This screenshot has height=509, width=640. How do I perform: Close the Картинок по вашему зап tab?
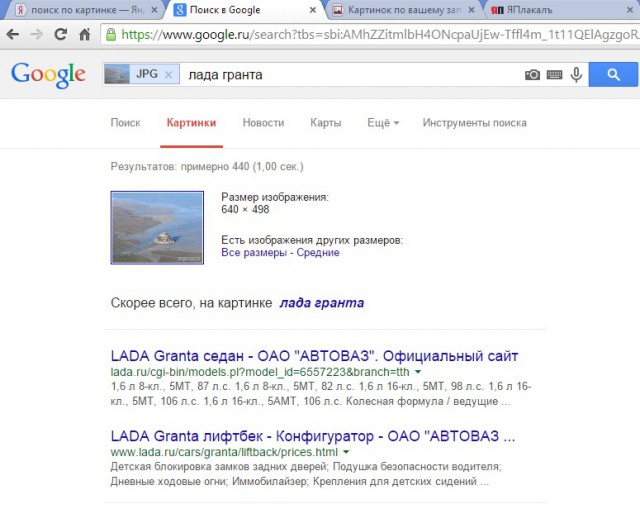pyautogui.click(x=471, y=10)
